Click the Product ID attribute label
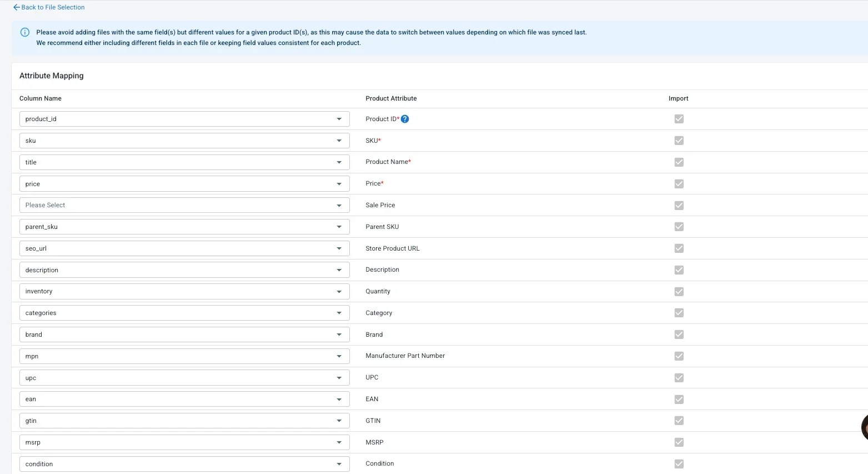 click(x=382, y=119)
